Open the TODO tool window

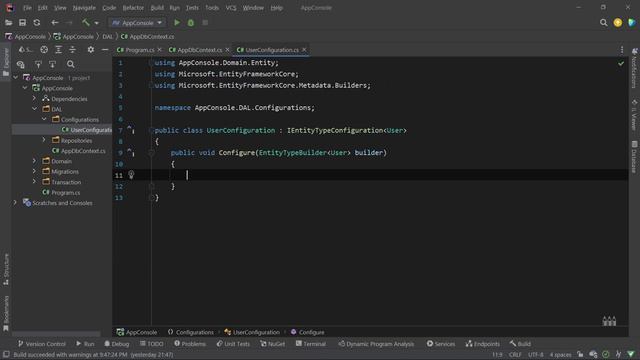coord(151,344)
